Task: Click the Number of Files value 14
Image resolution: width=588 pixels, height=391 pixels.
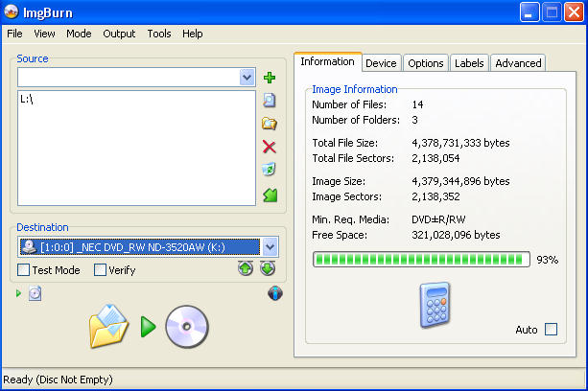Action: (417, 104)
